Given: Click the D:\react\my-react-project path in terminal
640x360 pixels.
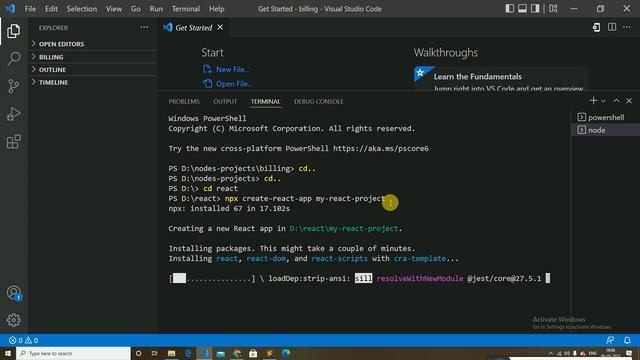Looking at the screenshot, I should tap(344, 229).
